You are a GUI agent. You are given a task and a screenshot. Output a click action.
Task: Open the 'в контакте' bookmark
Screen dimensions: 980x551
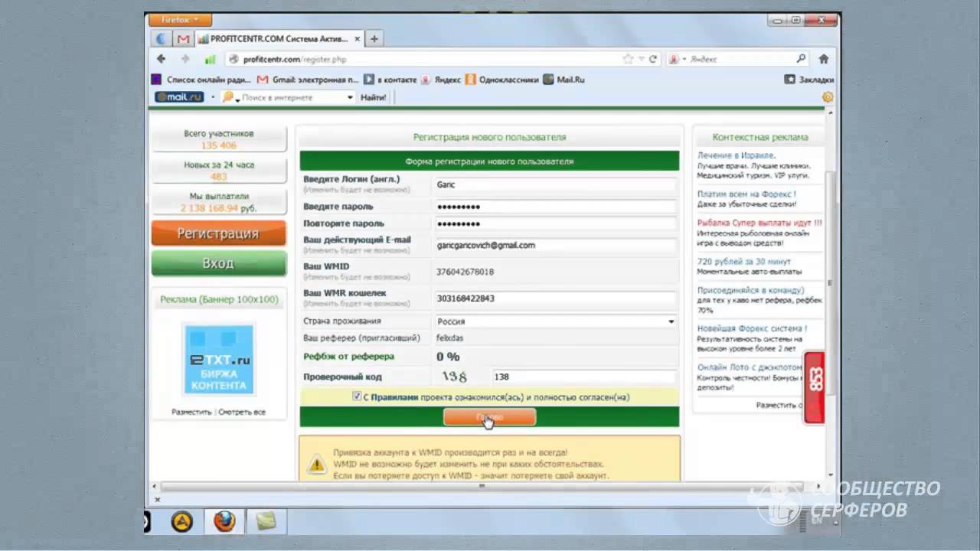390,79
